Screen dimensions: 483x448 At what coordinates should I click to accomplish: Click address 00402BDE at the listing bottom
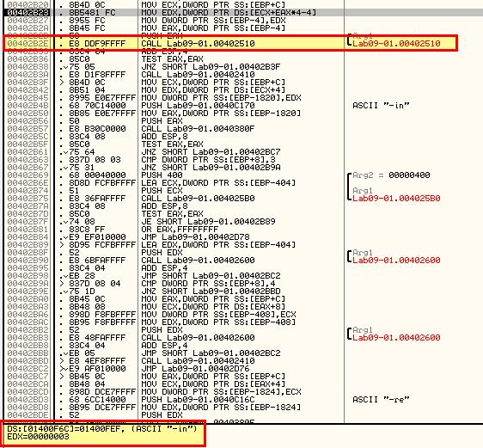tap(28, 415)
